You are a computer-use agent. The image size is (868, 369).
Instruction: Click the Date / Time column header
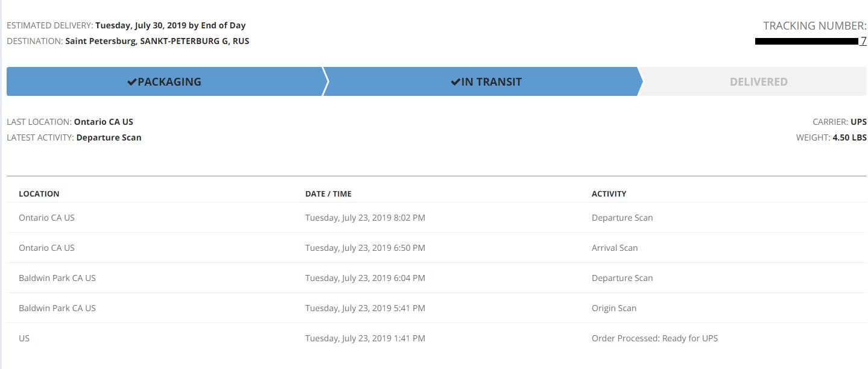pyautogui.click(x=328, y=194)
